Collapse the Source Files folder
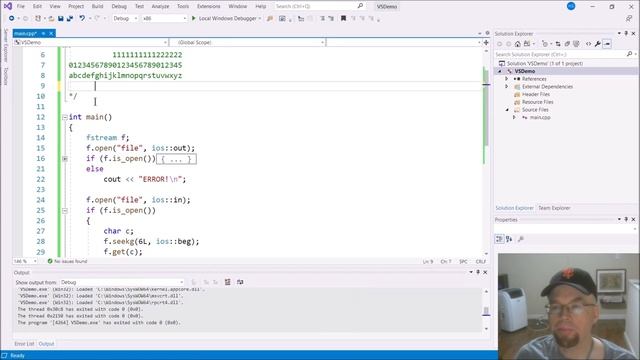The height and width of the screenshot is (360, 640). click(507, 110)
